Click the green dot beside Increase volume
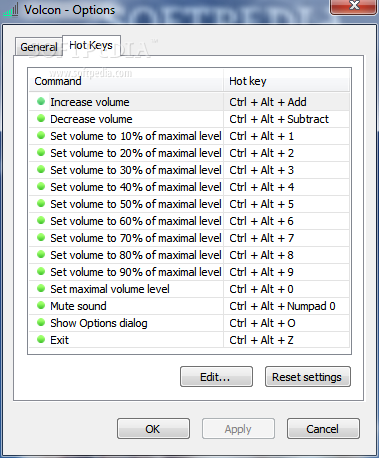Viewport: 379px width, 458px height. pyautogui.click(x=41, y=101)
